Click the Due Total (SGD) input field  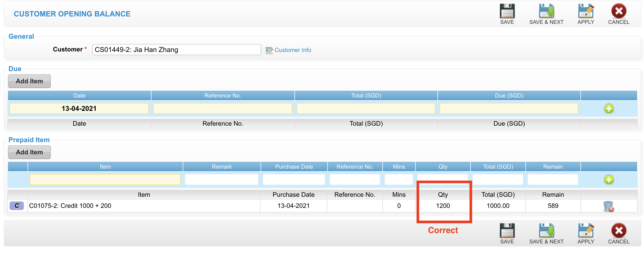(366, 108)
